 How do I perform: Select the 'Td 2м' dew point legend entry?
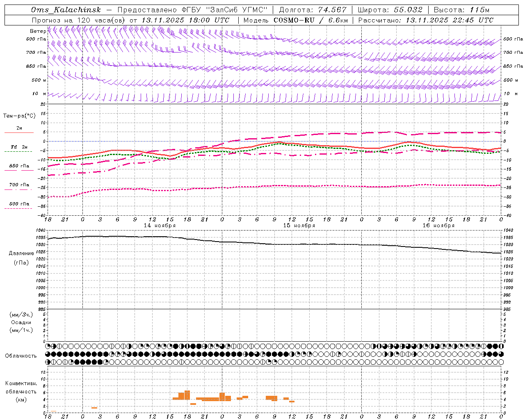(19, 147)
